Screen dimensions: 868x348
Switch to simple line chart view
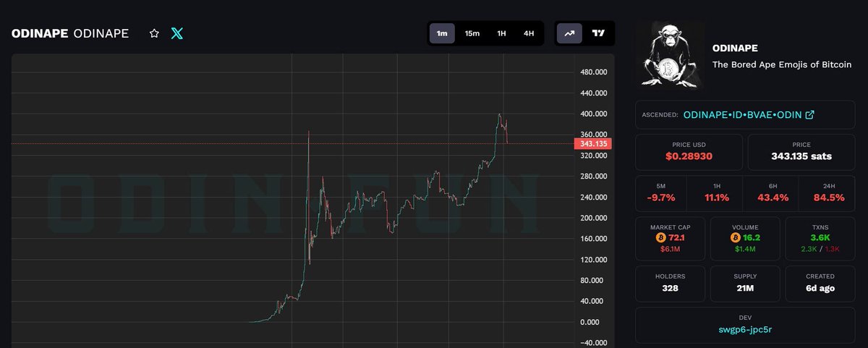(569, 33)
